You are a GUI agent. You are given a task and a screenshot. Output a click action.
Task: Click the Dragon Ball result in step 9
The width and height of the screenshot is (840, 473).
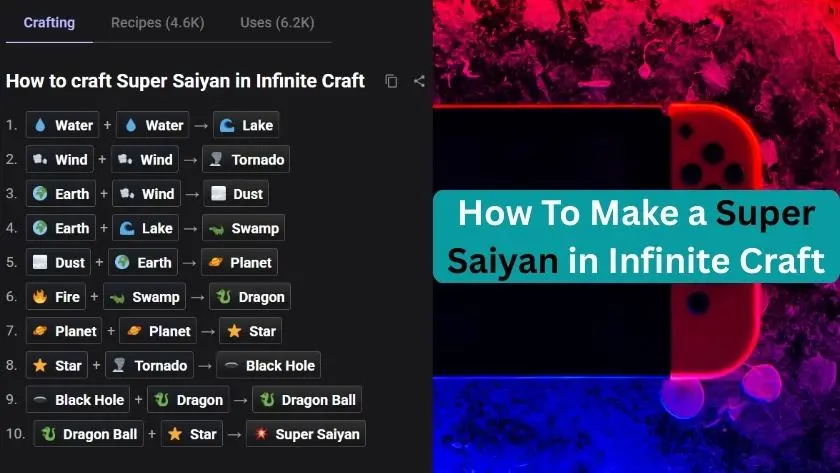point(307,399)
